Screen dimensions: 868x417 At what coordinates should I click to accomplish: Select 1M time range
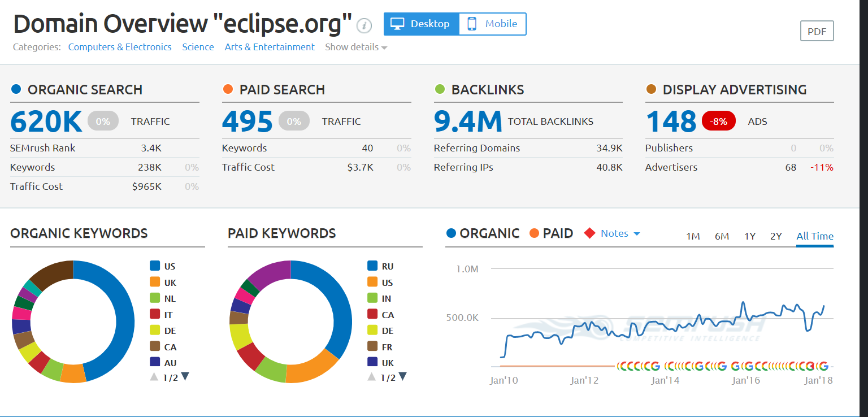pos(693,236)
